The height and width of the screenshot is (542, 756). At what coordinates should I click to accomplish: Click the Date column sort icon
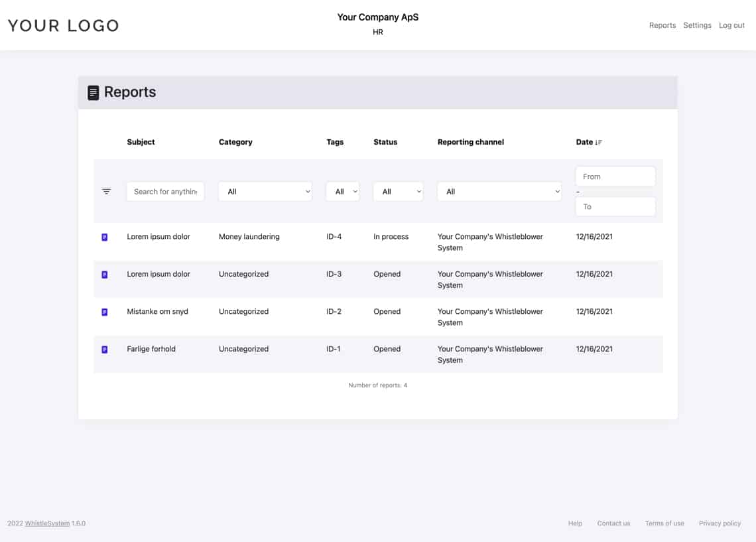pos(599,142)
